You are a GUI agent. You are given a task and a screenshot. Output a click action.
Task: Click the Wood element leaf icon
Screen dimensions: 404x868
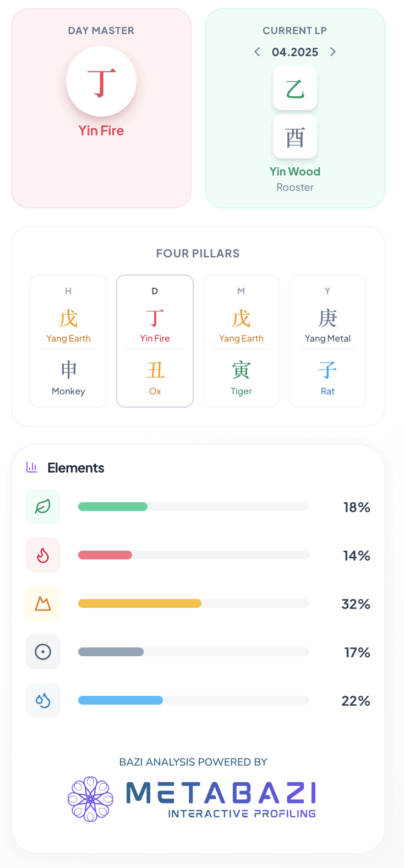pos(43,507)
